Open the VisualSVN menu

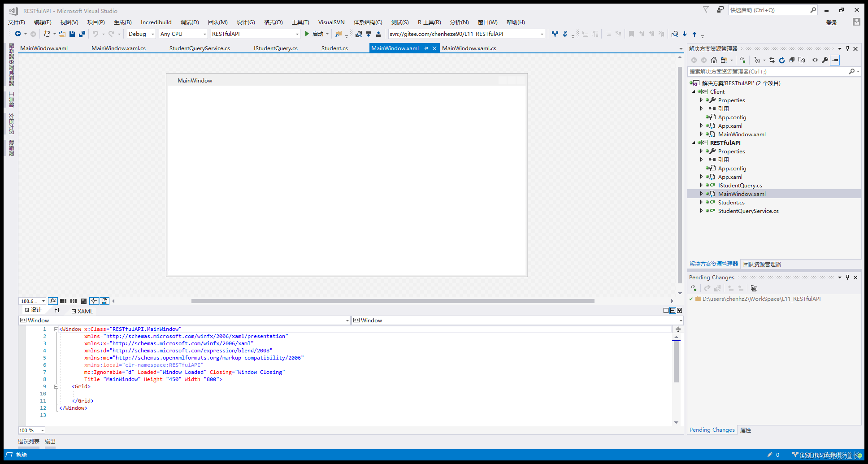tap(331, 22)
